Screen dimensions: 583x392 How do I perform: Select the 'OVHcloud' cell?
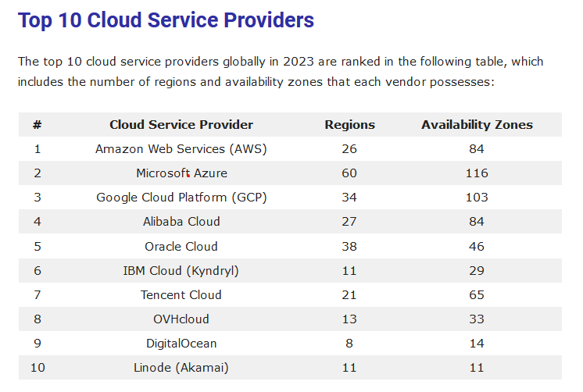[181, 319]
